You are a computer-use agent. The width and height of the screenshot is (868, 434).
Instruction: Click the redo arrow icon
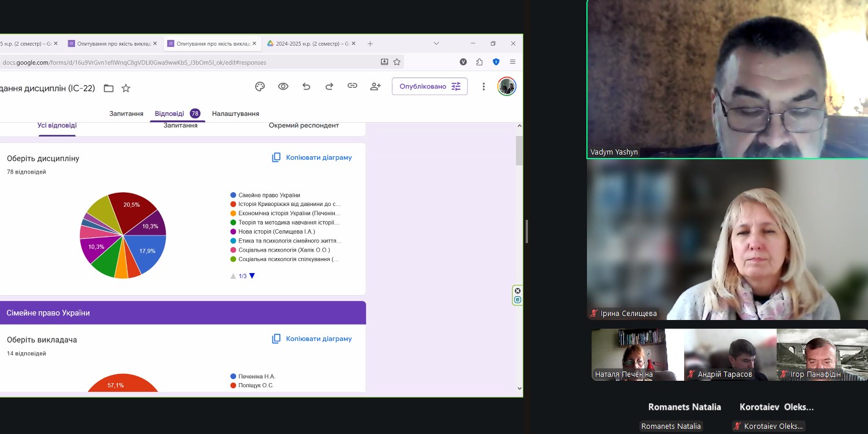pyautogui.click(x=329, y=87)
